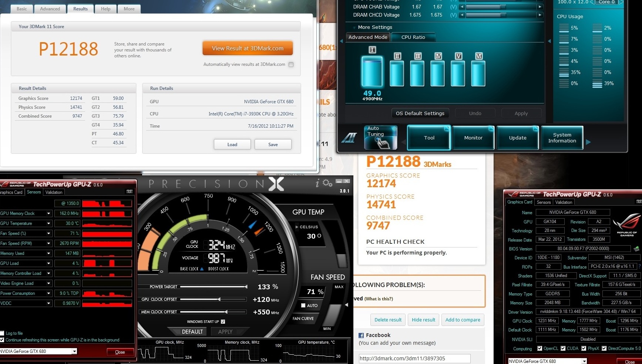Uncheck continue refreshing in background option
642x364 pixels.
click(x=2, y=340)
